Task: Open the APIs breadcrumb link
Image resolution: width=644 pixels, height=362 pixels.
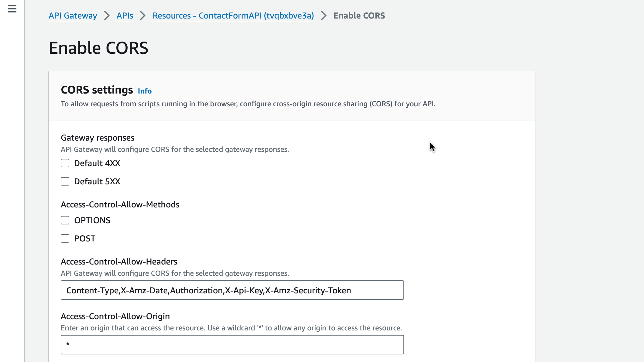Action: point(125,15)
